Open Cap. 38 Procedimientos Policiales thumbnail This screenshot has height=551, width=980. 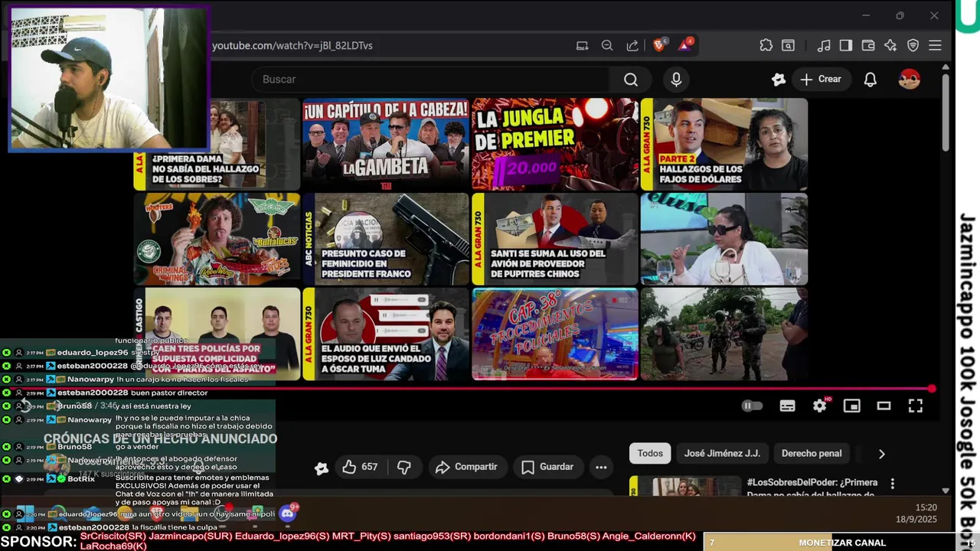click(555, 334)
